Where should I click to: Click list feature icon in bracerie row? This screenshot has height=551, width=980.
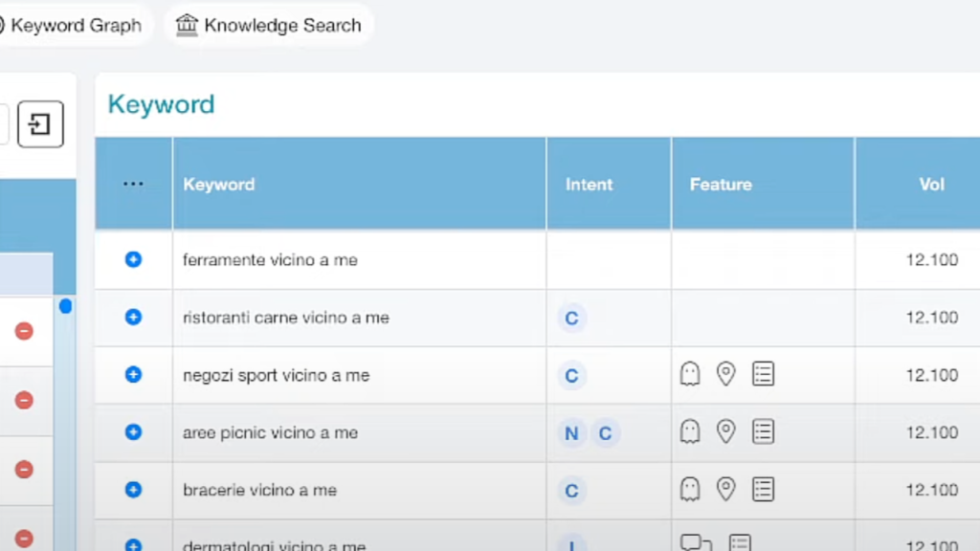point(763,489)
